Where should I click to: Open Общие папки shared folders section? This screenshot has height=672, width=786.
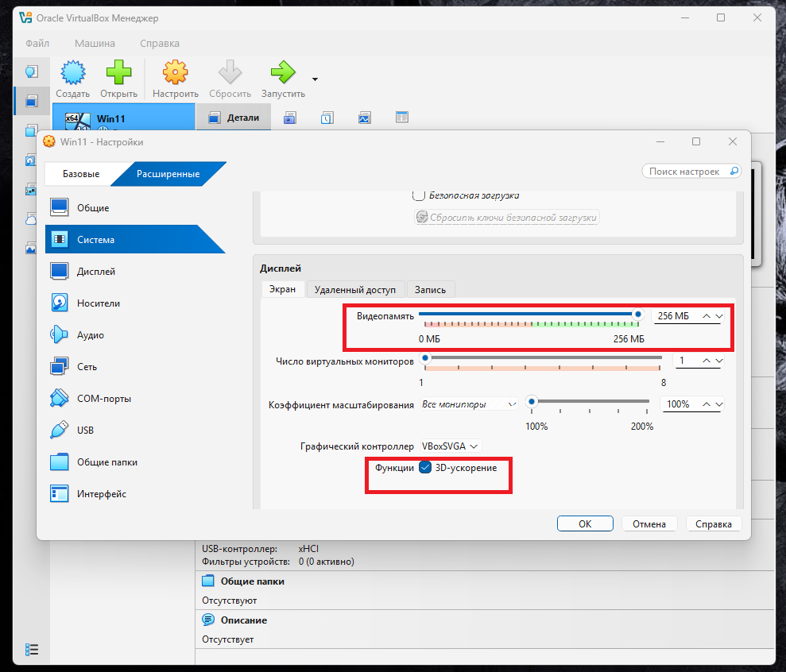coord(106,462)
